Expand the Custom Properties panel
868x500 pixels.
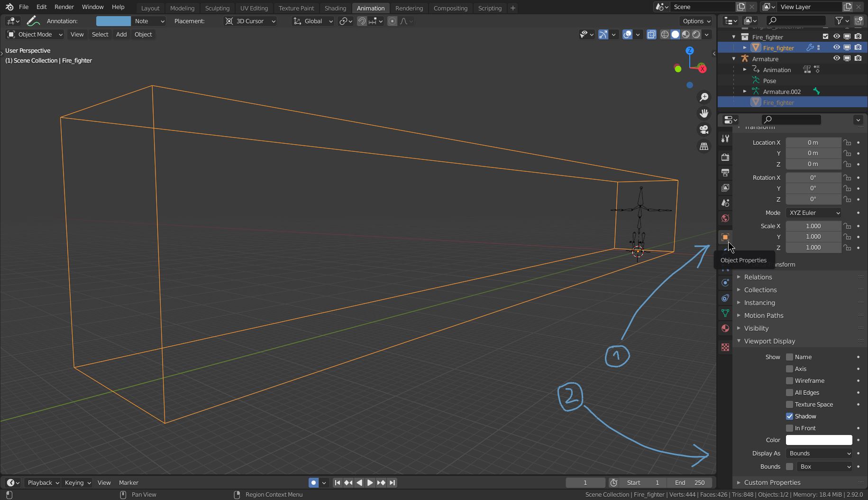click(x=772, y=482)
